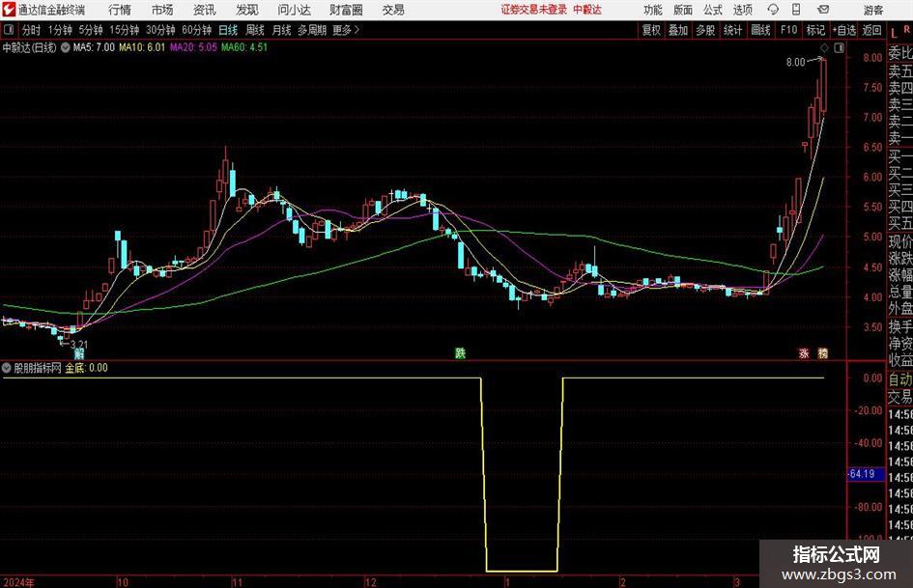The width and height of the screenshot is (913, 588).
Task: Open the 资讯 menu
Action: [x=205, y=10]
